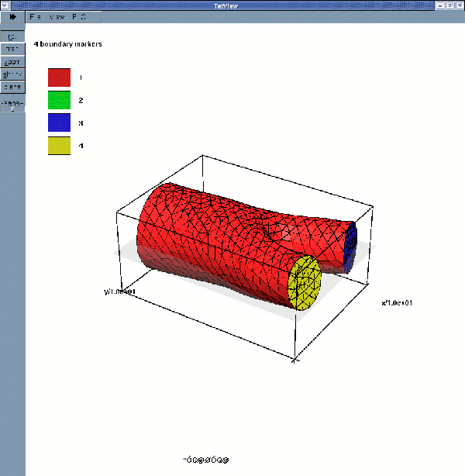Click the blue boundary marker 3 swatch
Viewport: 465px width, 476px height.
click(x=59, y=122)
